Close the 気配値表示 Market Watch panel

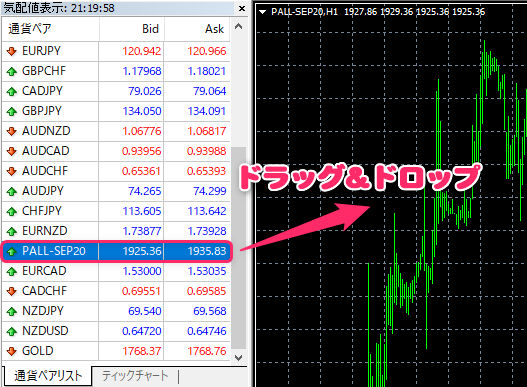click(x=242, y=8)
